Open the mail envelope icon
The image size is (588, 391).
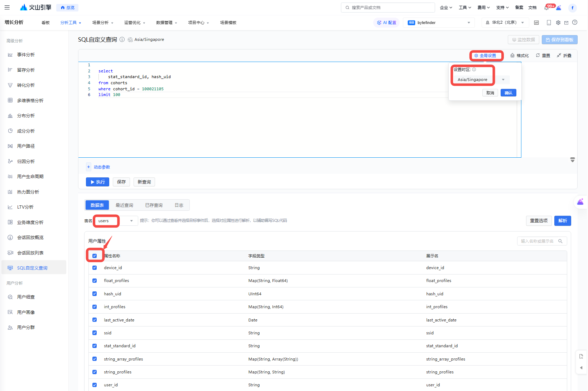566,23
